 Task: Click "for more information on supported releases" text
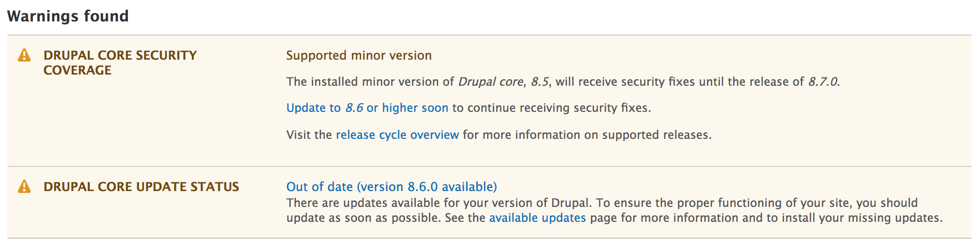tap(587, 135)
